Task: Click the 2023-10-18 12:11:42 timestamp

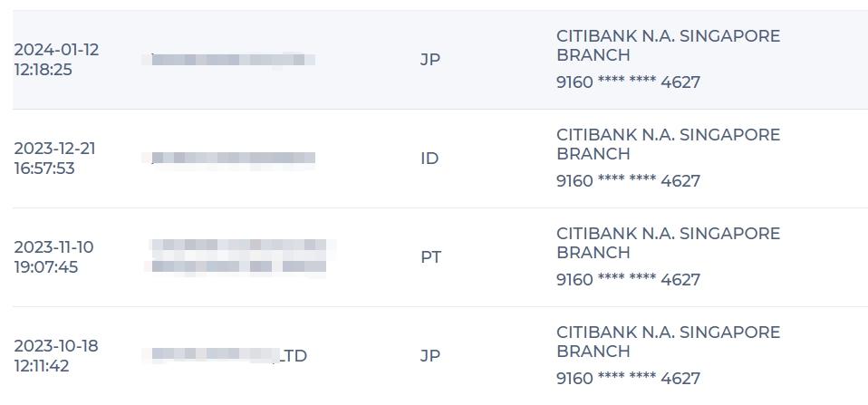Action: [x=56, y=356]
